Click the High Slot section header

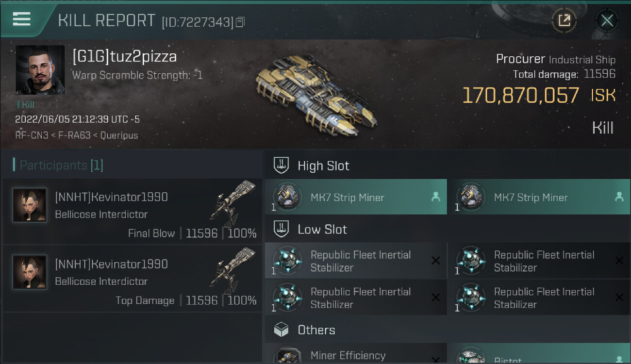[323, 166]
